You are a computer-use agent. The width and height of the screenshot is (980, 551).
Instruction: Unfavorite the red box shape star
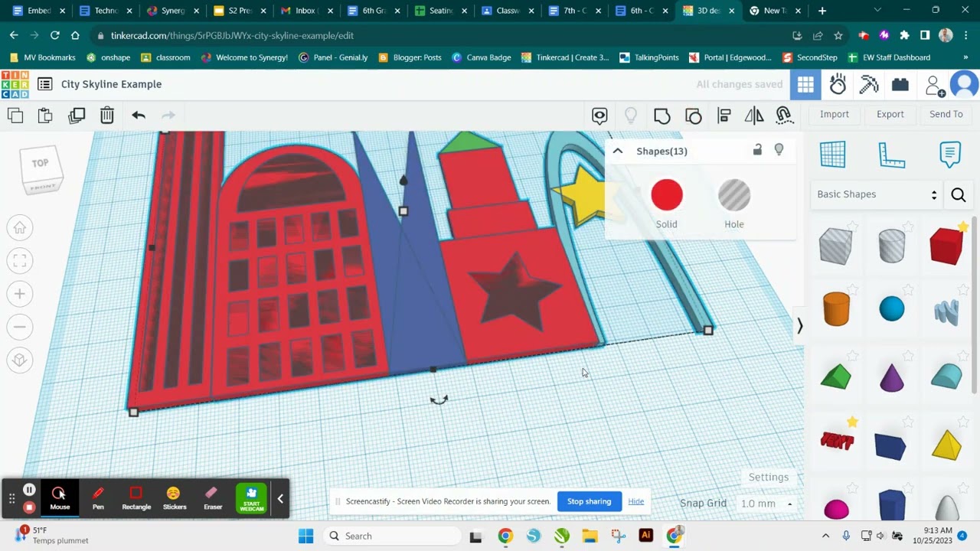click(x=963, y=227)
